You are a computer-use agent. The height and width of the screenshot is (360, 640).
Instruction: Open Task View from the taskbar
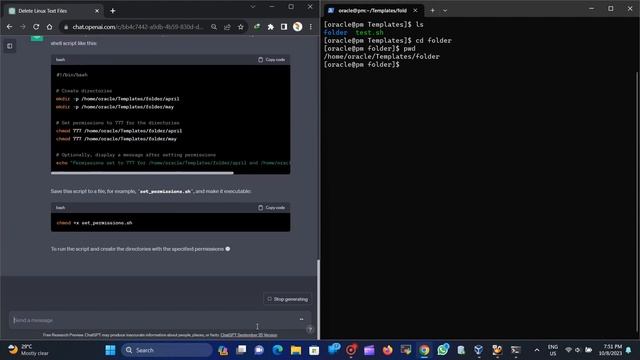pos(241,350)
